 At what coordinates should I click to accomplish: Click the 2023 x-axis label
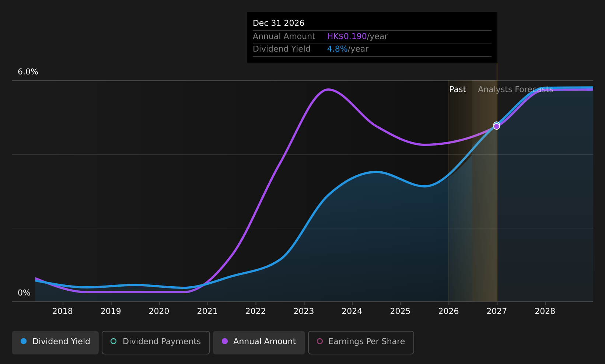304,311
